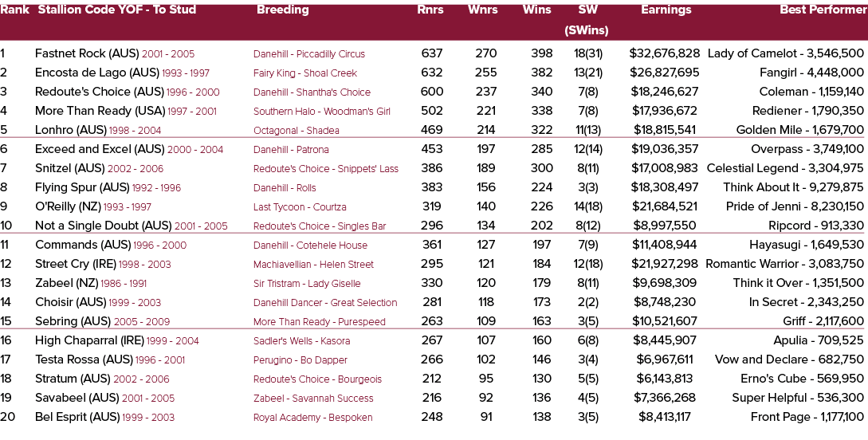Select stallion High Chaparral (IRE)
868x440 pixels.
point(90,340)
